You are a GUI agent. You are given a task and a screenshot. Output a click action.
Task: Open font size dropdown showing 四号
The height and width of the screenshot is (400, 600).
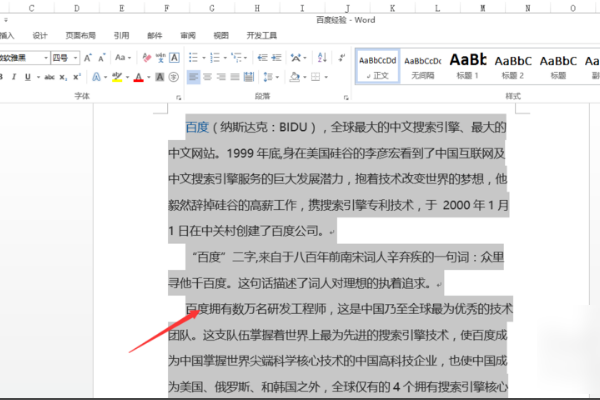75,58
